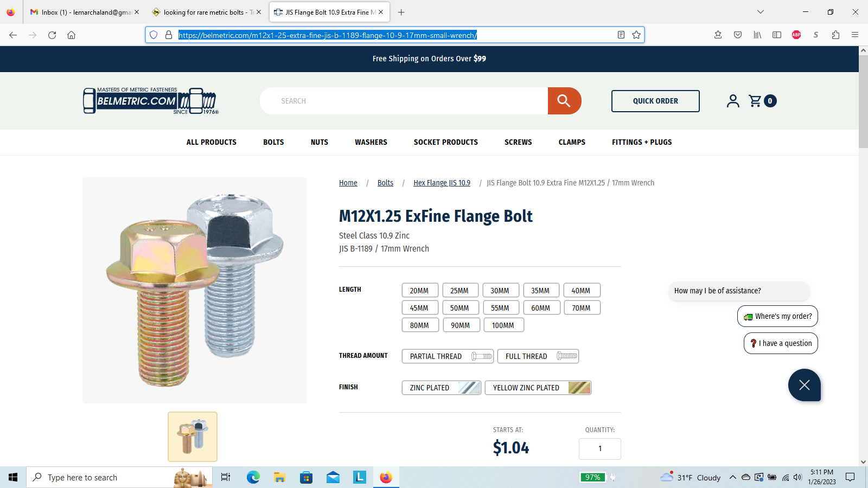Select 100MM bolt length
This screenshot has width=868, height=488.
coord(503,325)
